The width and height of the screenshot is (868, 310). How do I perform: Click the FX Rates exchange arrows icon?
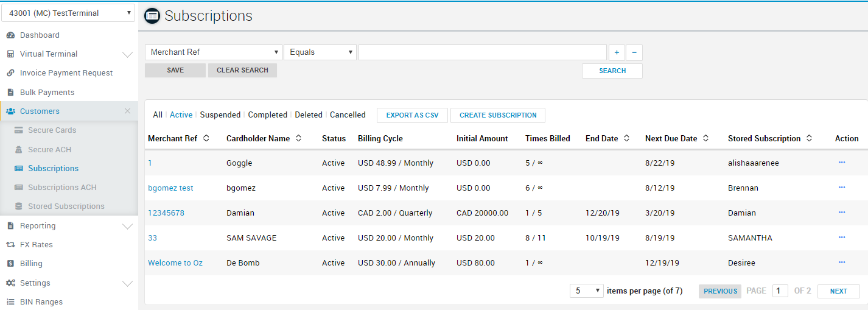point(10,245)
